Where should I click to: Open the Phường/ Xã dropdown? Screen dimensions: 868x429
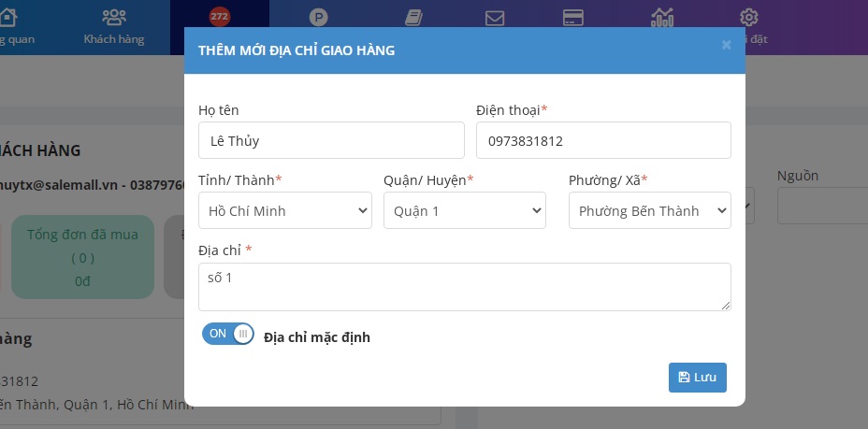click(x=649, y=210)
